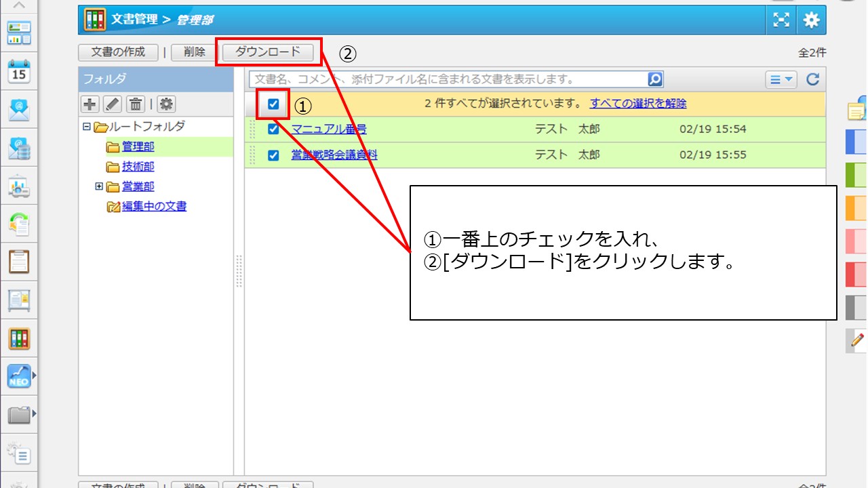Viewport: 868px width, 488px height.
Task: Click the drag handle of マニュアル番号 row
Action: 253,129
